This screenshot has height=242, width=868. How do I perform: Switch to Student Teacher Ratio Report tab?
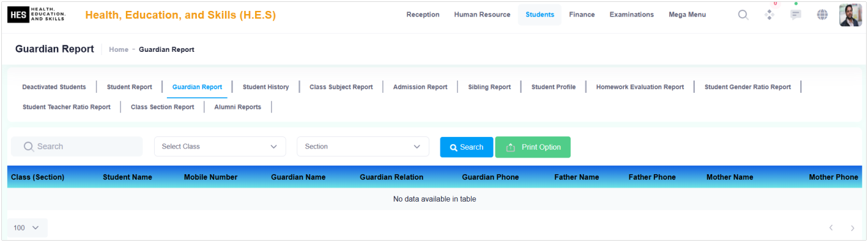click(x=66, y=107)
